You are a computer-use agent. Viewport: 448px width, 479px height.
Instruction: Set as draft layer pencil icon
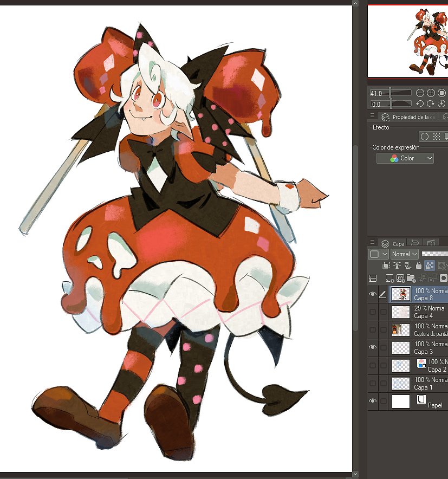(x=408, y=266)
